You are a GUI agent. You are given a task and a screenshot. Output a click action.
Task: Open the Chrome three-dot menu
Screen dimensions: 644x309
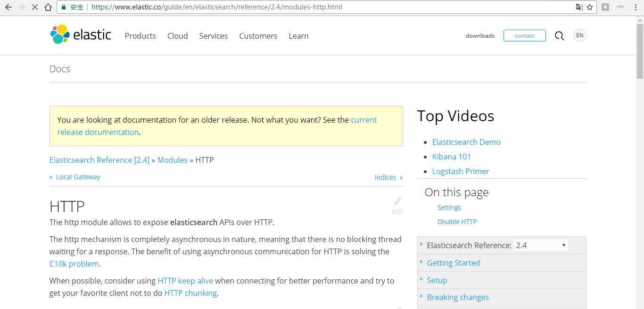coord(635,7)
